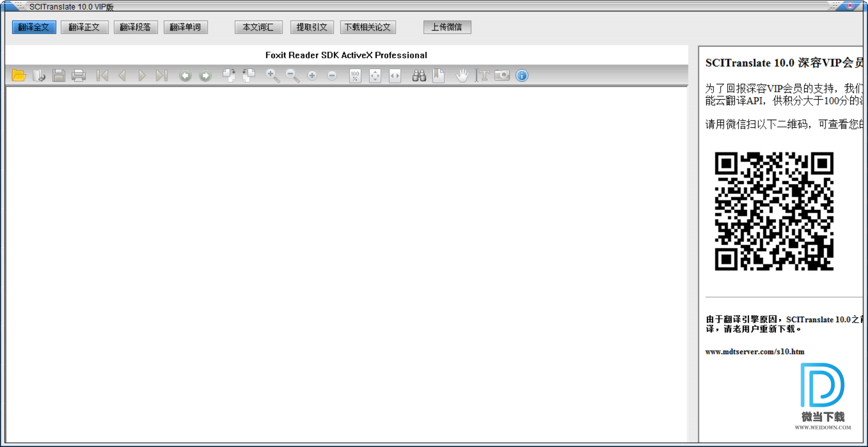This screenshot has width=868, height=447.
Task: Go to the first page icon
Action: 102,76
